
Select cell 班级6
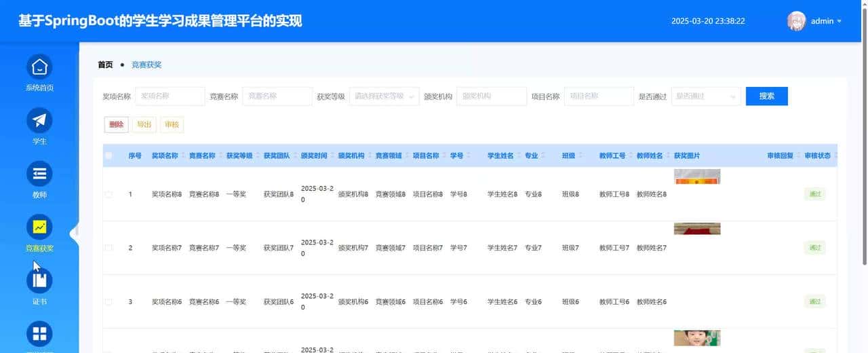tap(570, 301)
